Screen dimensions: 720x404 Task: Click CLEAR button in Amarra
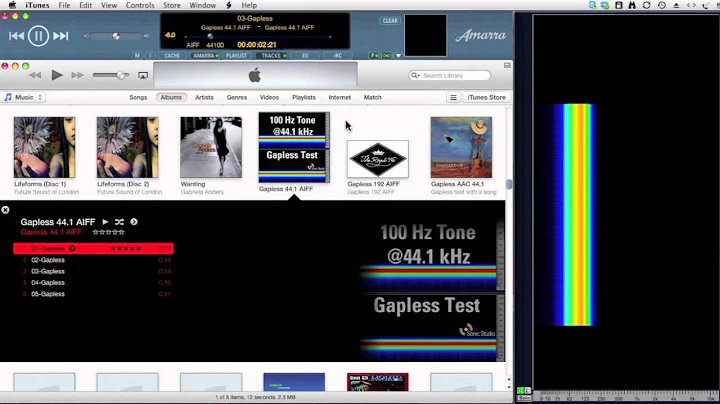pyautogui.click(x=390, y=21)
